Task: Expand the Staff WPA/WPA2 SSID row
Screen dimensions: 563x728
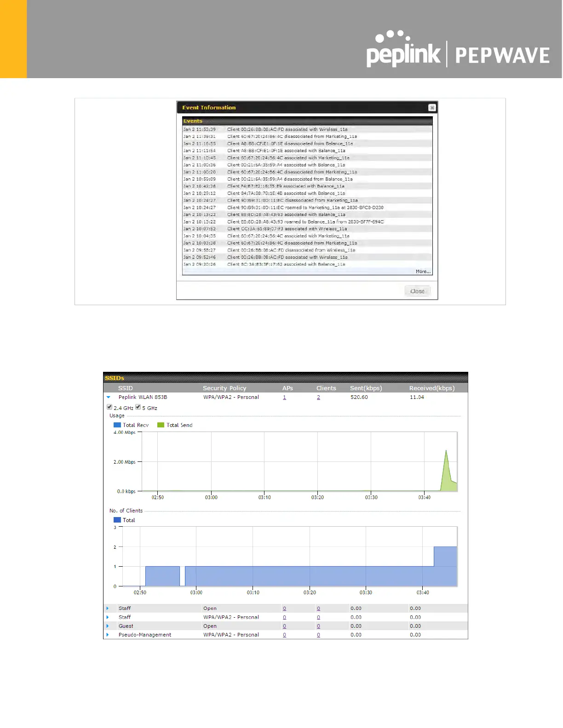Action: 108,617
